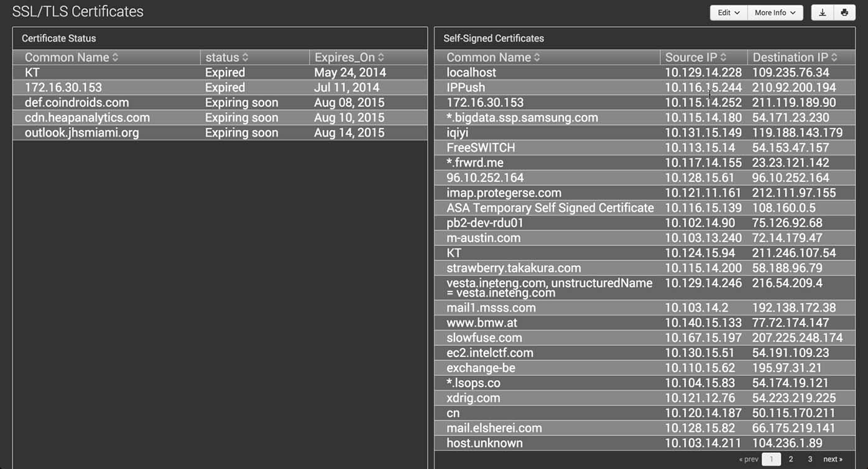
Task: Click localhost in Self-Signed Certificates
Action: (x=471, y=73)
